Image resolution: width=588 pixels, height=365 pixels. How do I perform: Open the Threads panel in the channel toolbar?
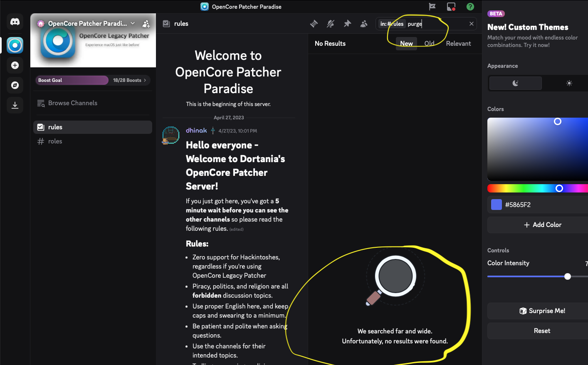click(x=314, y=24)
